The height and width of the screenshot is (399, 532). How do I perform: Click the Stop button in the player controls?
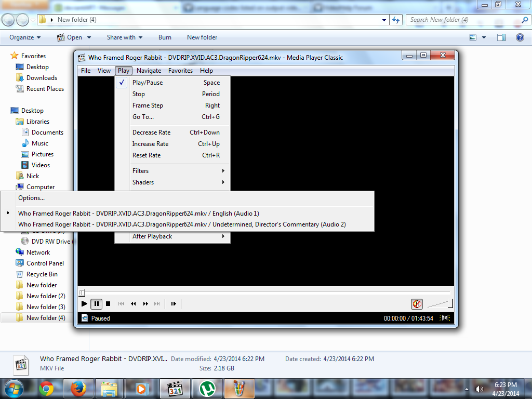pos(108,303)
